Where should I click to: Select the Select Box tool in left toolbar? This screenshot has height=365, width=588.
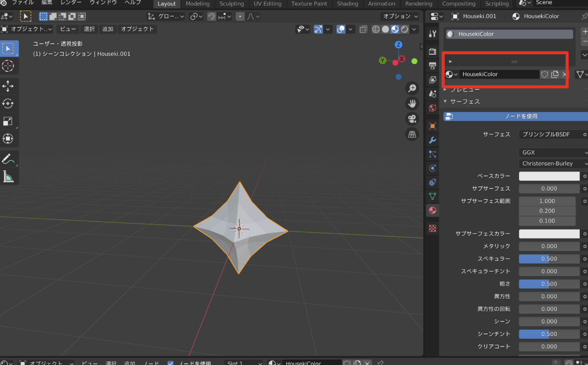9,49
